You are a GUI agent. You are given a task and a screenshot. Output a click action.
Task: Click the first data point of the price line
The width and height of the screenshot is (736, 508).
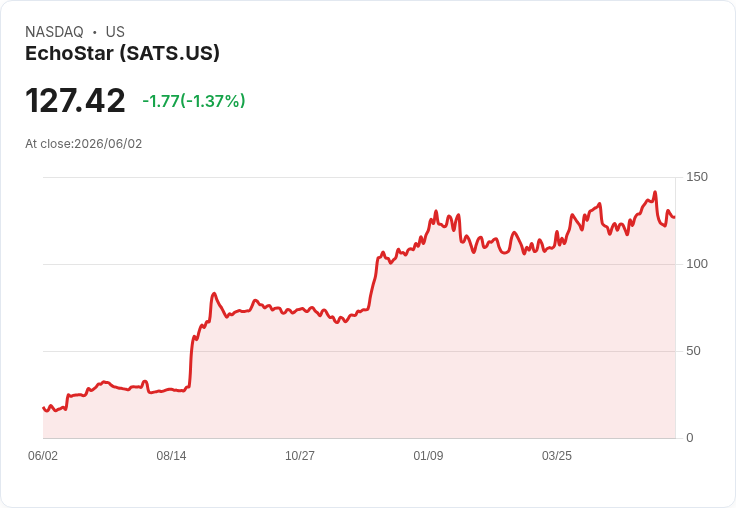pyautogui.click(x=43, y=408)
